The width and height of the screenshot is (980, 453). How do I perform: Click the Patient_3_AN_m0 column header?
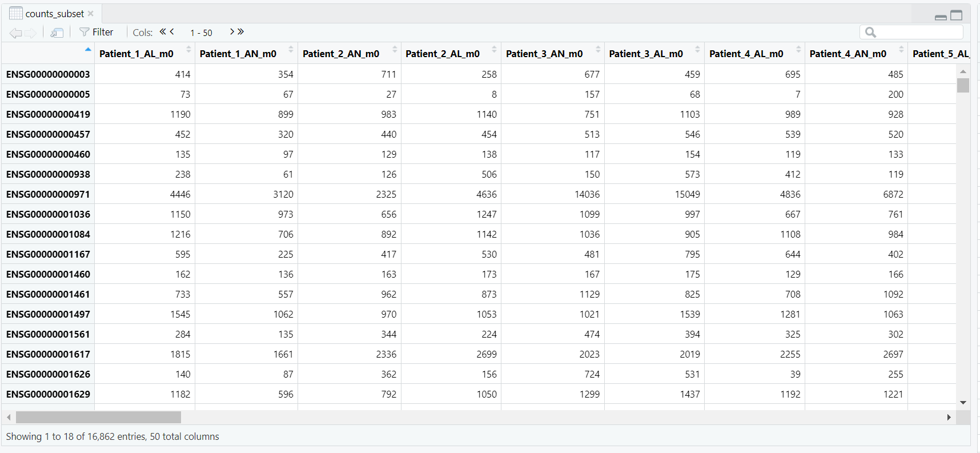[544, 54]
